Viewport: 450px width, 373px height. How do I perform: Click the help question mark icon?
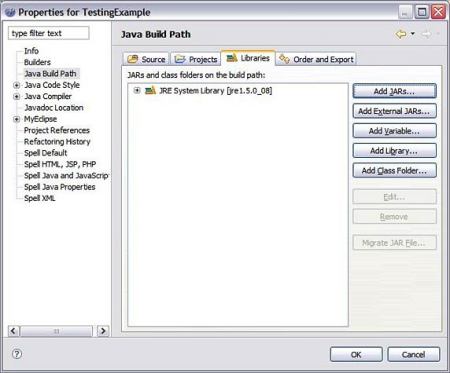click(17, 354)
